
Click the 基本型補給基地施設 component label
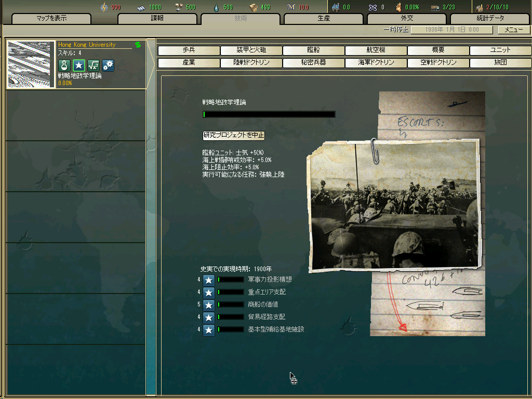(x=276, y=329)
